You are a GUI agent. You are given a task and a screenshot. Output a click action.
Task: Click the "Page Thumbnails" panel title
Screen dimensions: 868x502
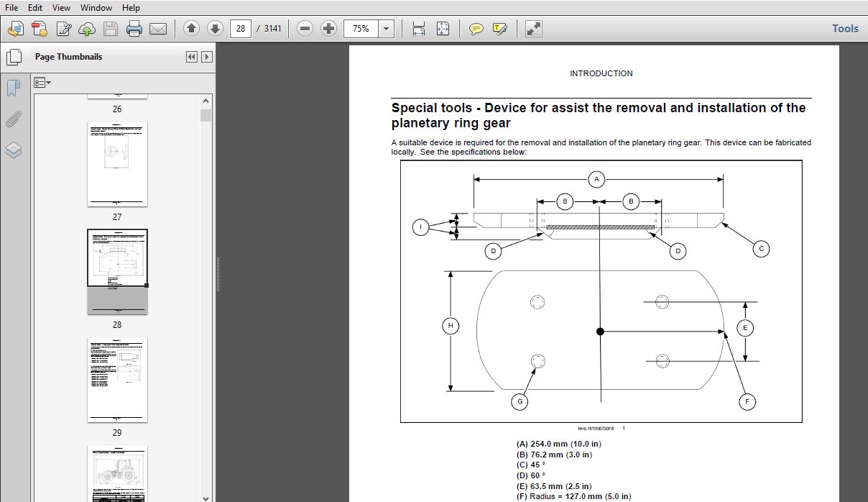(69, 57)
